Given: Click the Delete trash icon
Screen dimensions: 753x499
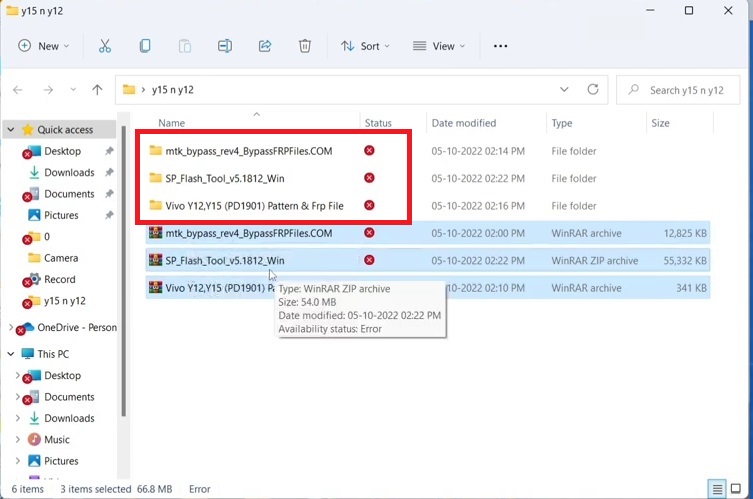Looking at the screenshot, I should (x=304, y=46).
